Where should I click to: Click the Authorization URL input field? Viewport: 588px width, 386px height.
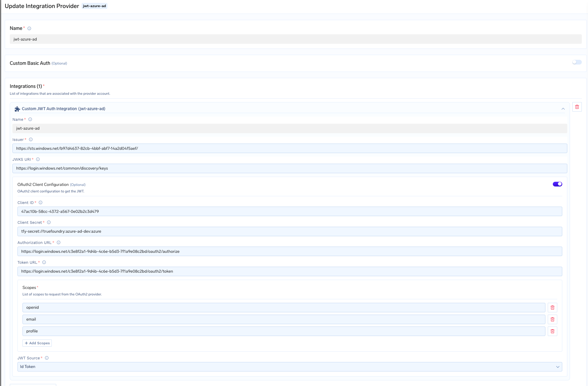coord(290,251)
